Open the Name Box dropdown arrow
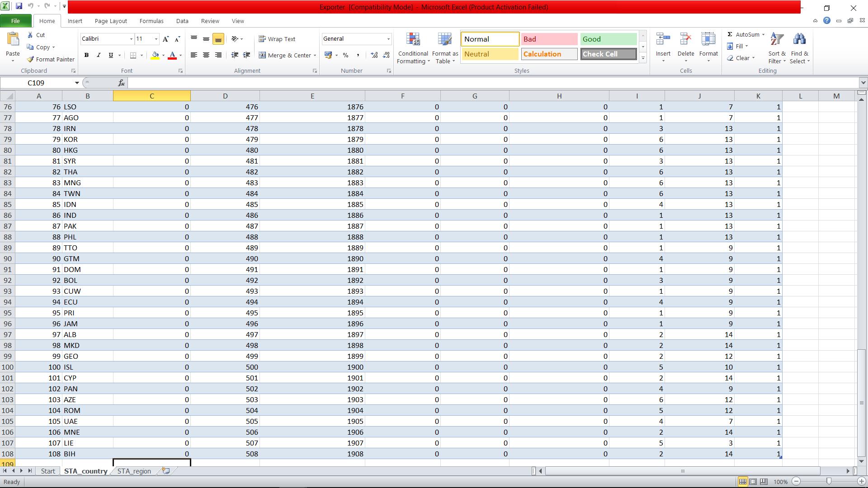Image resolution: width=868 pixels, height=488 pixels. tap(77, 83)
